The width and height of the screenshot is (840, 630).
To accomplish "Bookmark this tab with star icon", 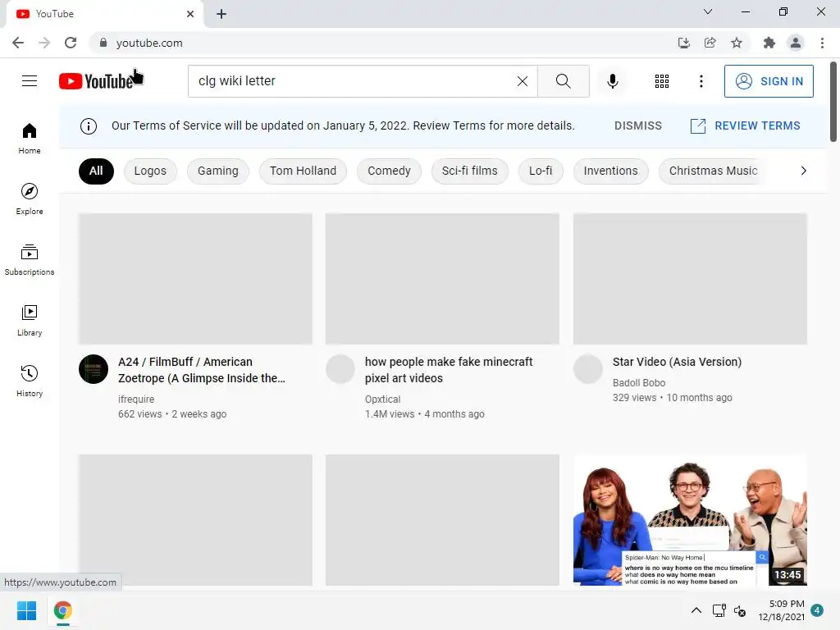I will [737, 43].
